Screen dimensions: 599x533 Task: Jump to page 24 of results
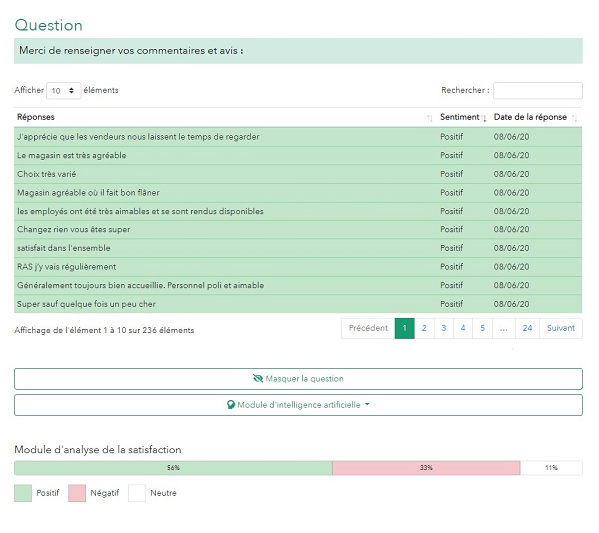(x=527, y=328)
